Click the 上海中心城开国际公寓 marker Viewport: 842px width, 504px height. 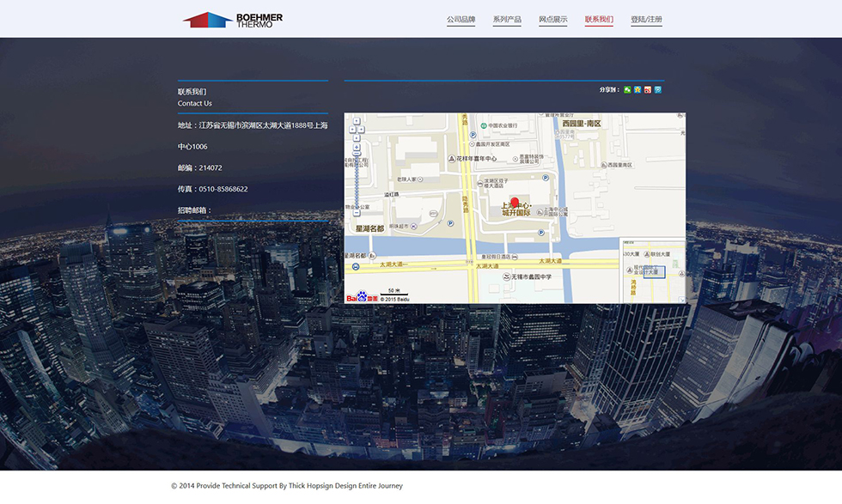point(540,212)
